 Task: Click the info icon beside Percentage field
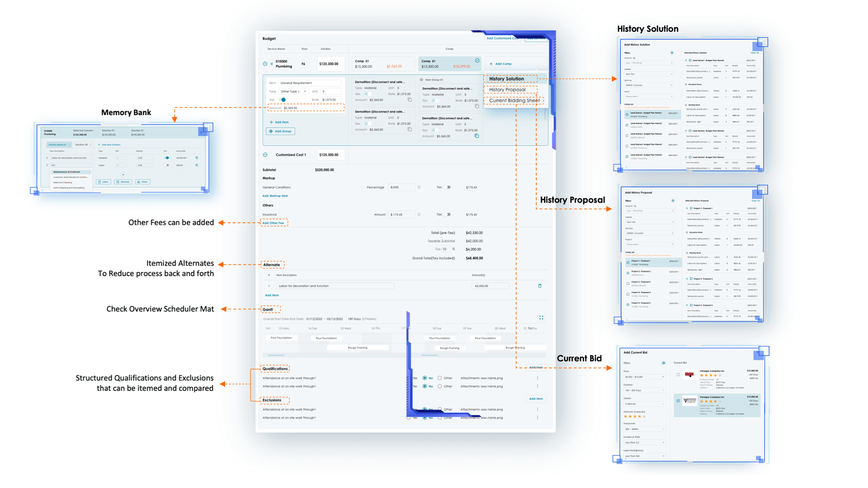pos(419,187)
